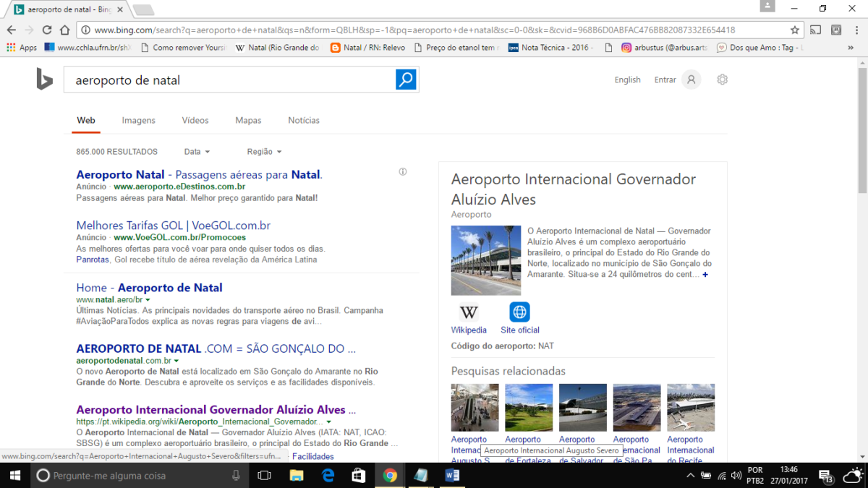Go to the Chrome home page icon
The image size is (868, 488).
(64, 30)
